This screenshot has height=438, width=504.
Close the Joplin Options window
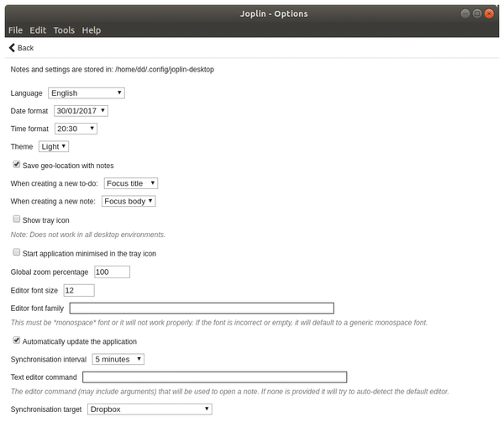click(x=489, y=13)
